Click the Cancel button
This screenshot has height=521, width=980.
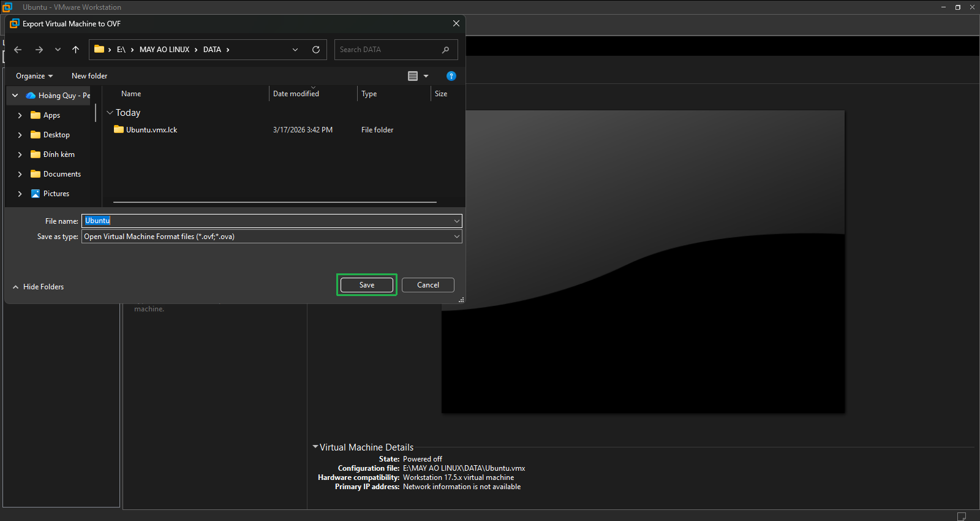428,285
